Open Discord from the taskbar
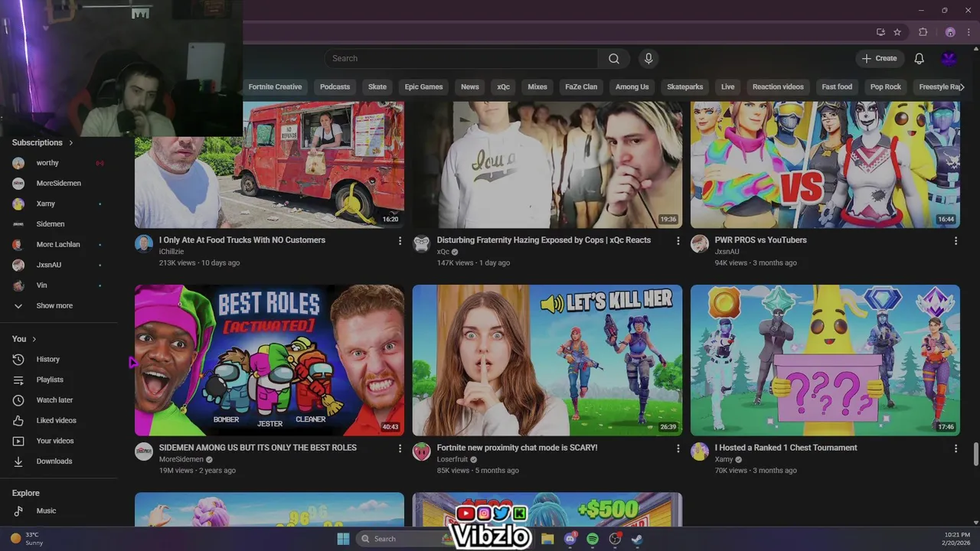Screen dimensions: 980x551 coord(570,539)
